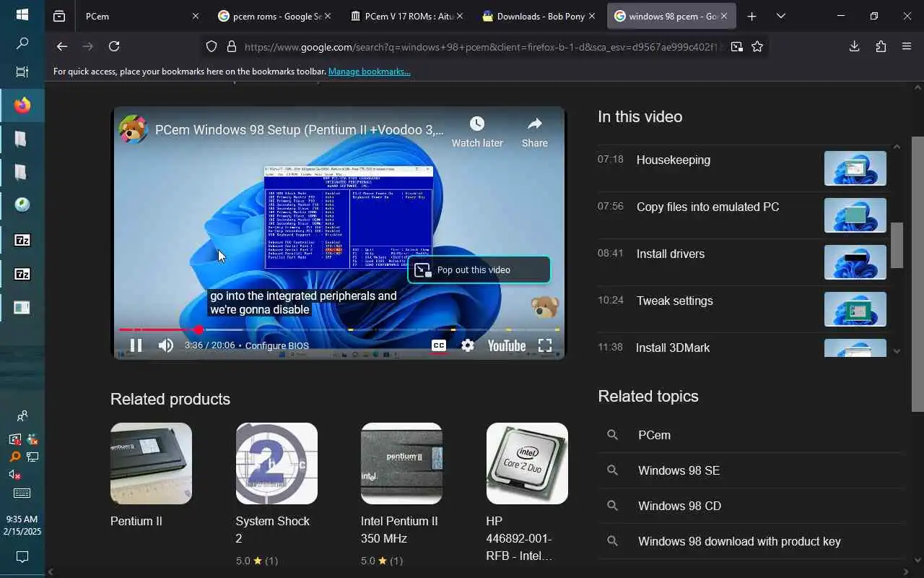The image size is (924, 578).
Task: Close the Downloads - Bob Pony tab
Action: pyautogui.click(x=592, y=16)
